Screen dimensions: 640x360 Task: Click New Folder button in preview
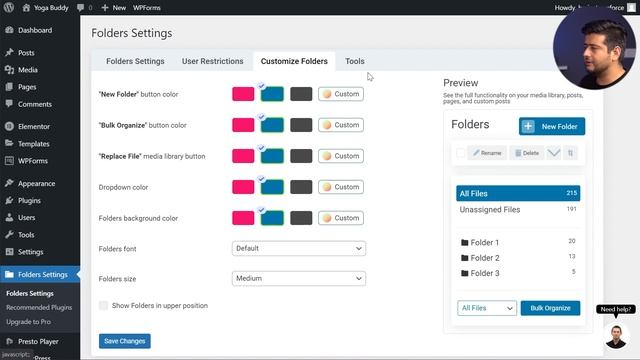click(552, 127)
